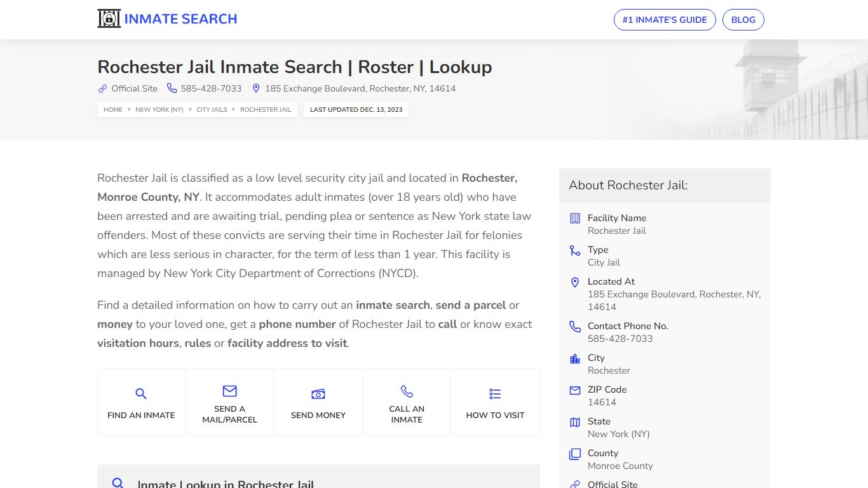Click the City buildings icon in sidebar
868x488 pixels.
575,358
